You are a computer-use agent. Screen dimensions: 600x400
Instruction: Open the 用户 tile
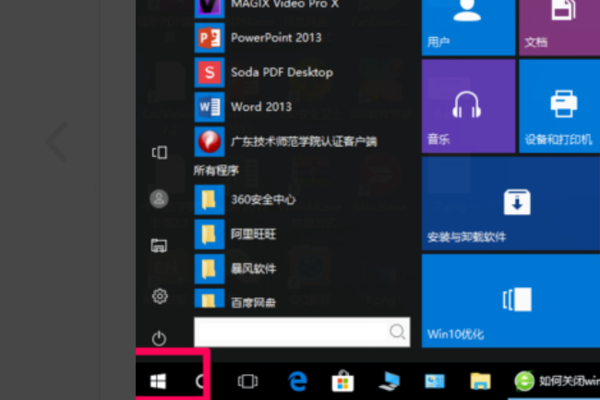point(468,27)
